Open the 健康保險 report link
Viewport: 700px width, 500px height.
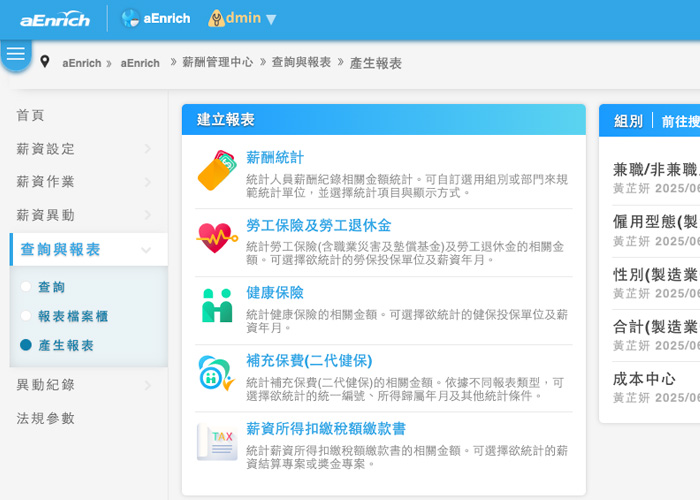pos(275,293)
